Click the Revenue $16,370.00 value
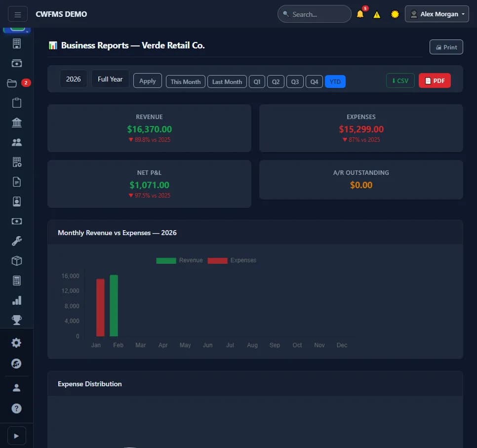477x448 pixels. (149, 129)
